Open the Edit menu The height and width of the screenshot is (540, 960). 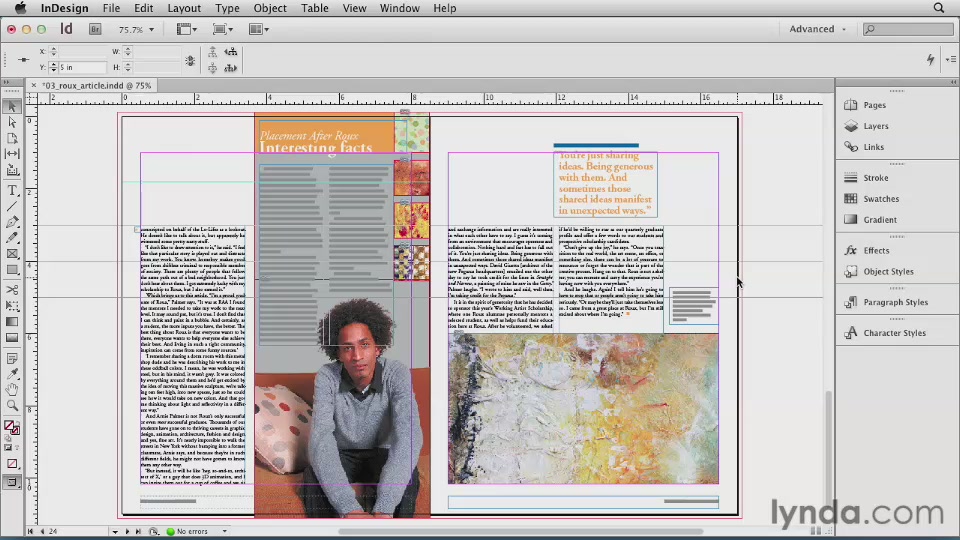(143, 8)
